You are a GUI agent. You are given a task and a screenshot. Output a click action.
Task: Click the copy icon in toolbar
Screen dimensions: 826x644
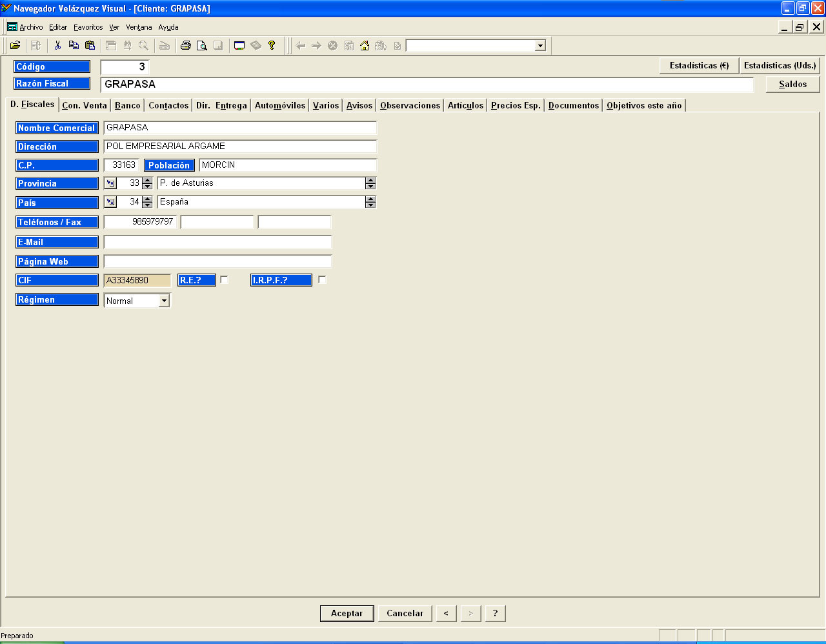coord(74,45)
